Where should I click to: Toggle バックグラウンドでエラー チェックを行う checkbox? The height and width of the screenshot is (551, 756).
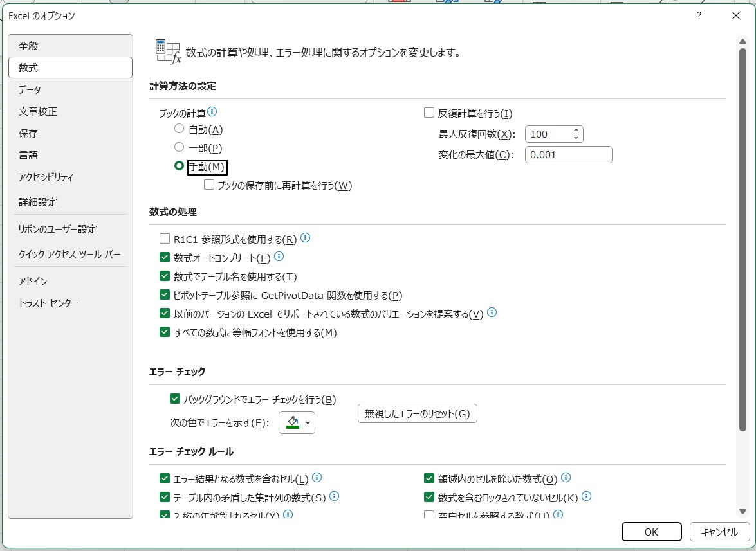(x=174, y=399)
